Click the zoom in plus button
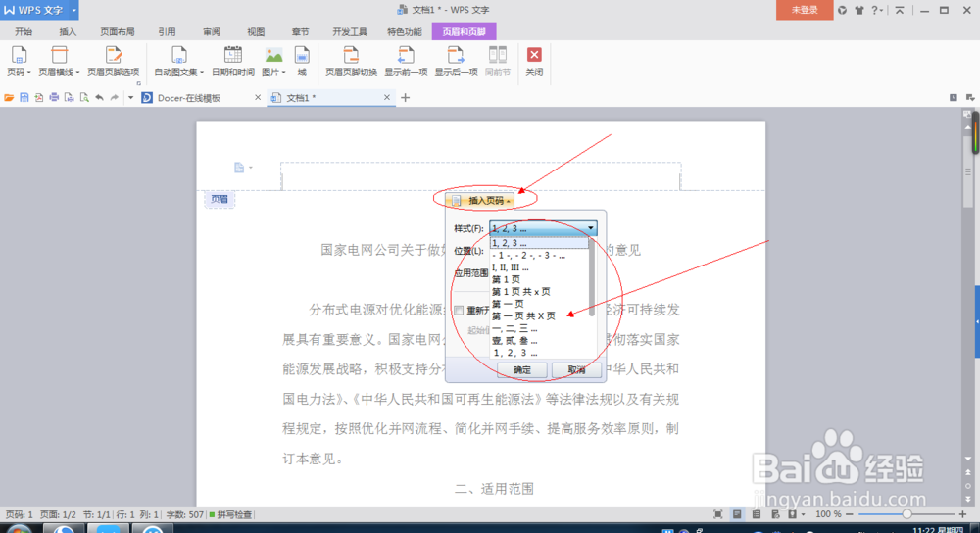This screenshot has height=533, width=980. coord(962,514)
